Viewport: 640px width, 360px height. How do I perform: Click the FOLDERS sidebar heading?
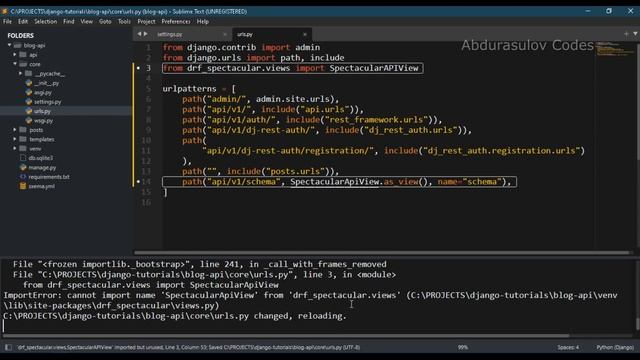point(20,36)
